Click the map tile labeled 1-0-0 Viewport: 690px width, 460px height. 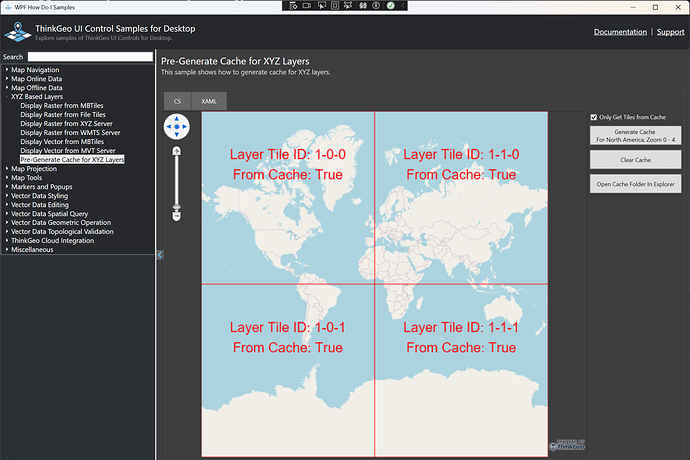click(288, 198)
